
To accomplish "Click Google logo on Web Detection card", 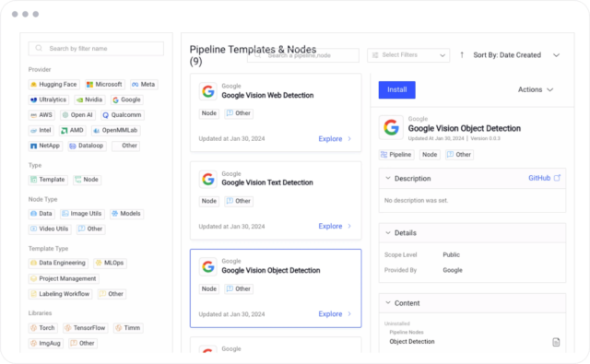I will click(208, 91).
